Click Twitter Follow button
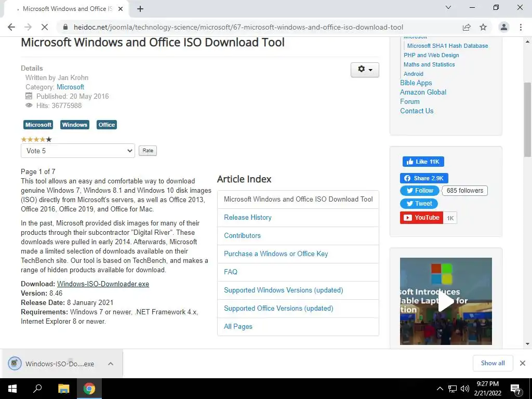Image resolution: width=532 pixels, height=399 pixels. pos(420,191)
